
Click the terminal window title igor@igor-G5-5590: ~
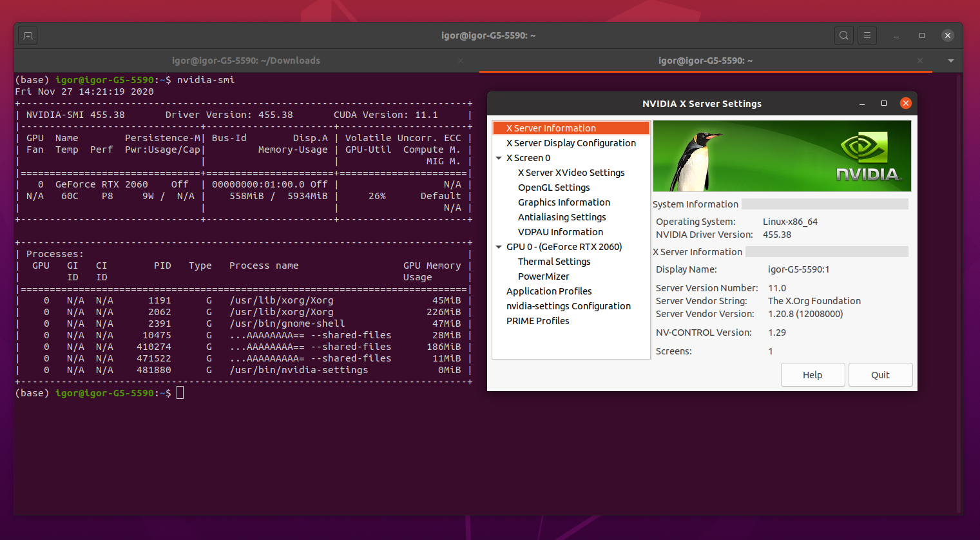(x=488, y=35)
